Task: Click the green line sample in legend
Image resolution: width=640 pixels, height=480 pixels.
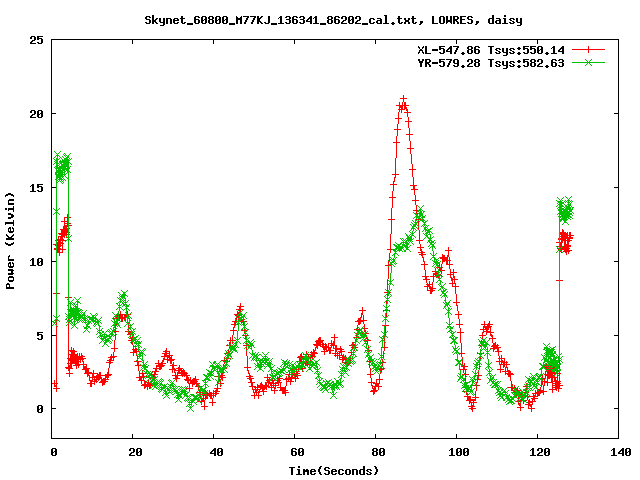Action: tap(588, 62)
